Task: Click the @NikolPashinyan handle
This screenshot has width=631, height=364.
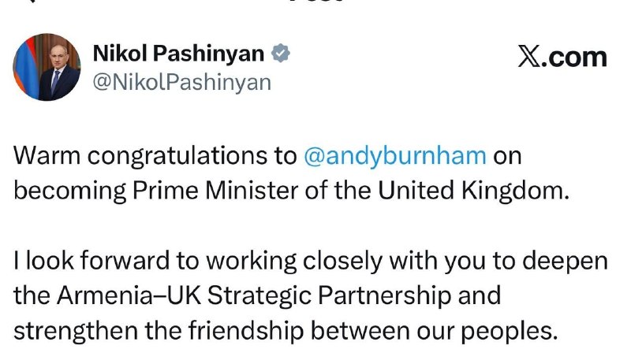Action: click(182, 83)
